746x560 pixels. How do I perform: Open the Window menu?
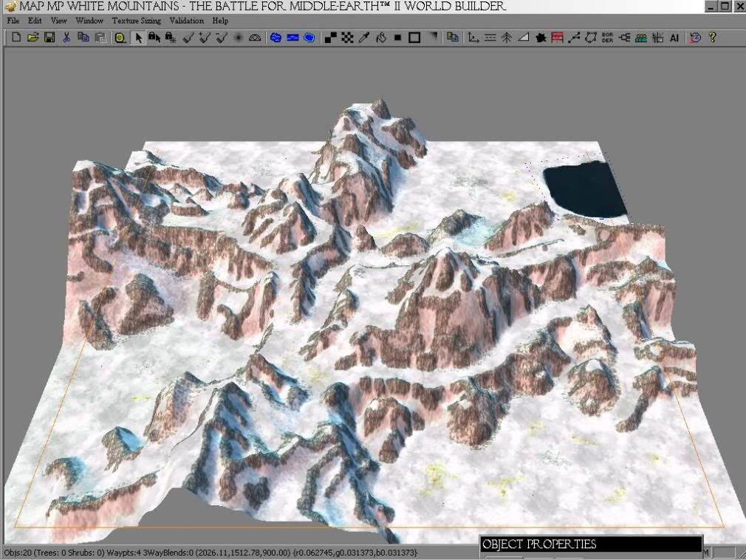click(x=89, y=21)
